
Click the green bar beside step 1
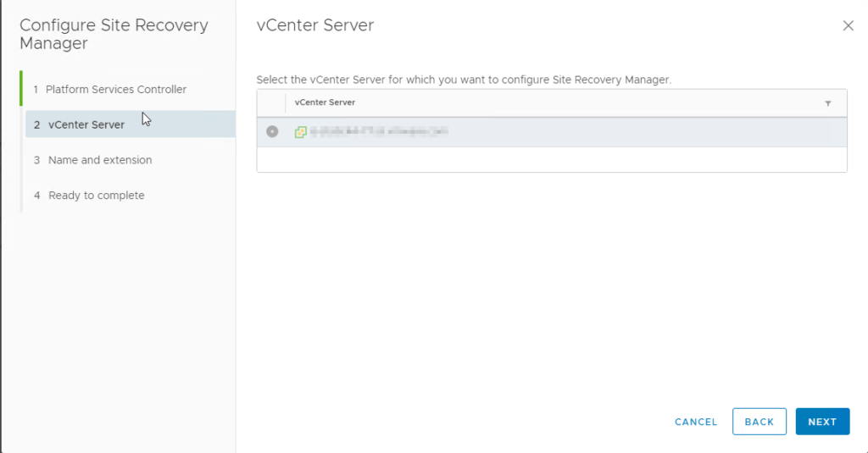21,89
